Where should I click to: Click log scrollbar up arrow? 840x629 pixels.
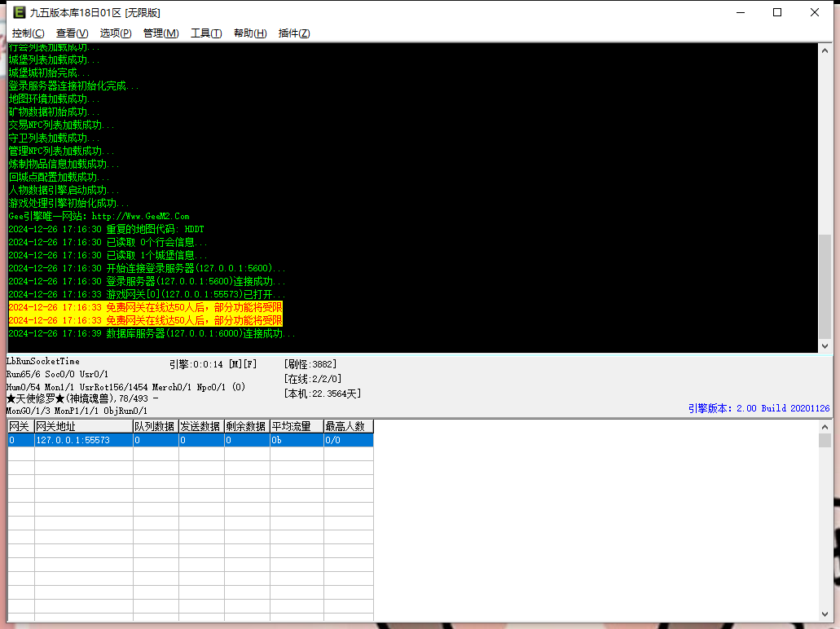click(825, 51)
